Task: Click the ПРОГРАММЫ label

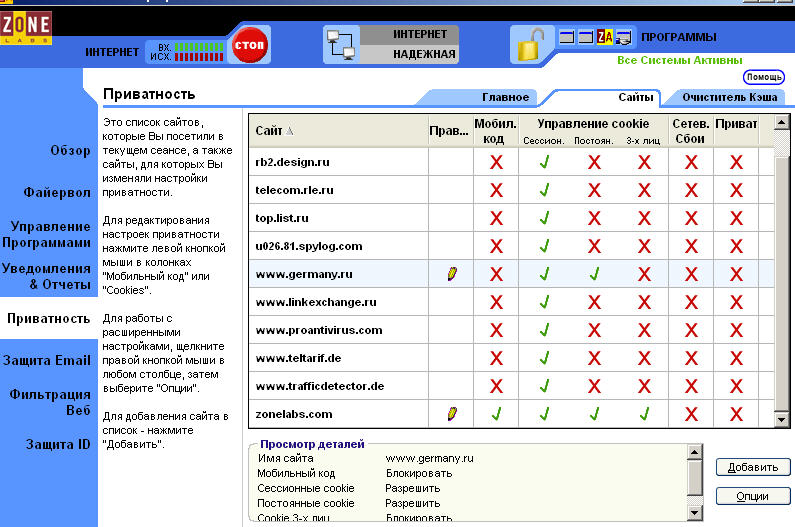Action: 678,37
